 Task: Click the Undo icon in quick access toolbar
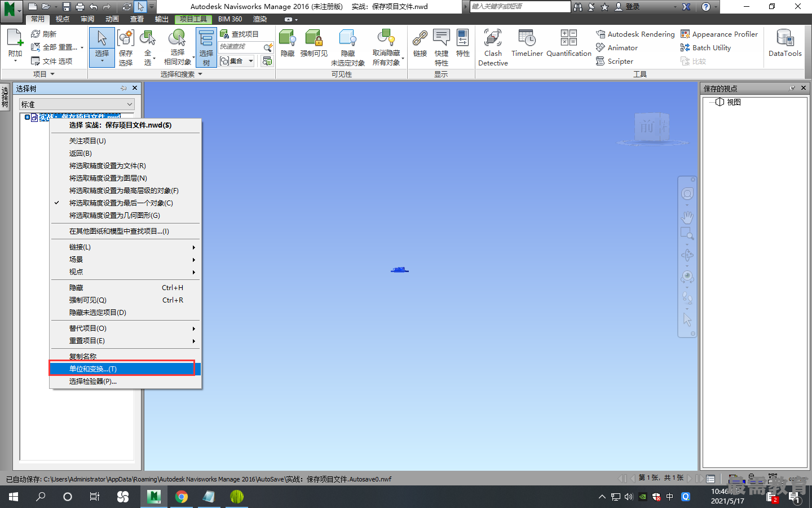(94, 7)
